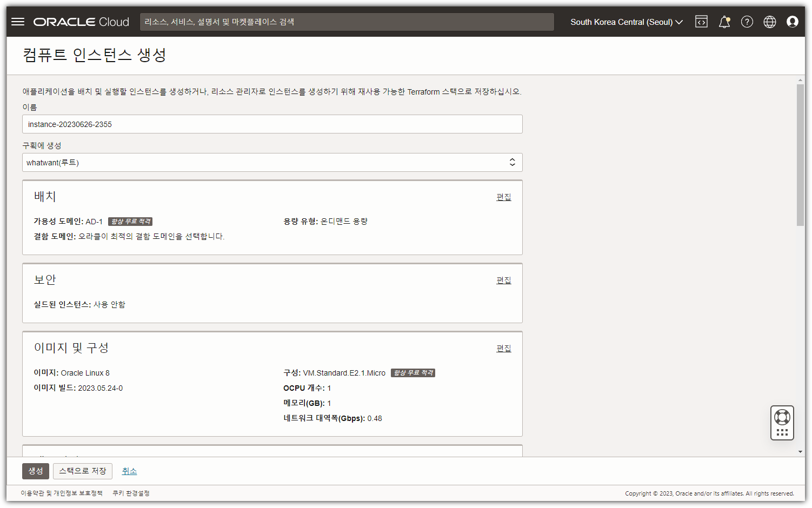
Task: Click the always-free badge next to AD-1
Action: coord(130,222)
